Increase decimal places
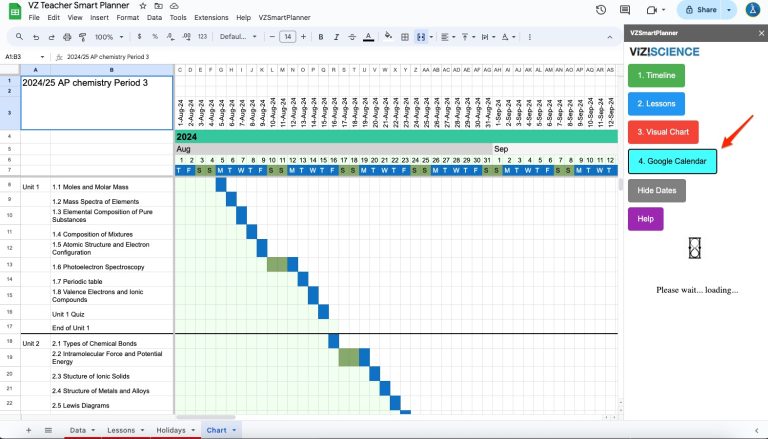 coord(187,37)
